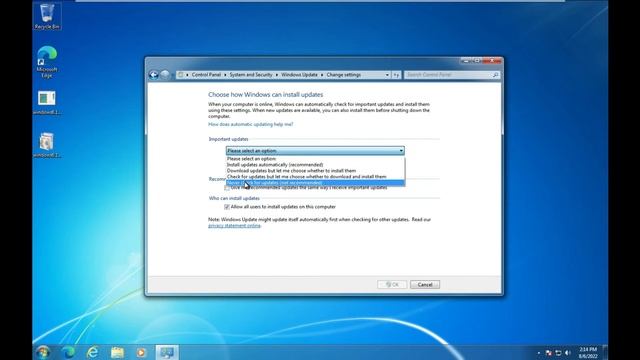Click the Action Center flag tray icon
Image resolution: width=640 pixels, height=360 pixels.
click(549, 353)
